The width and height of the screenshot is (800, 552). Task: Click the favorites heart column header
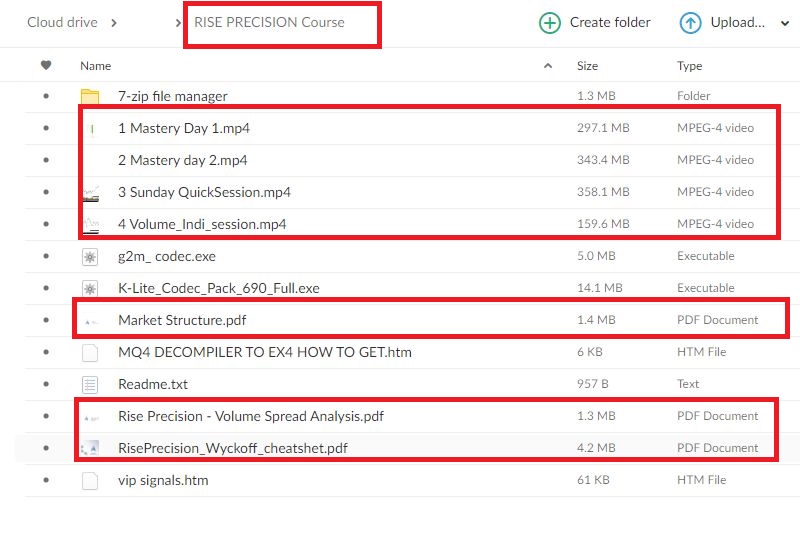[46, 65]
